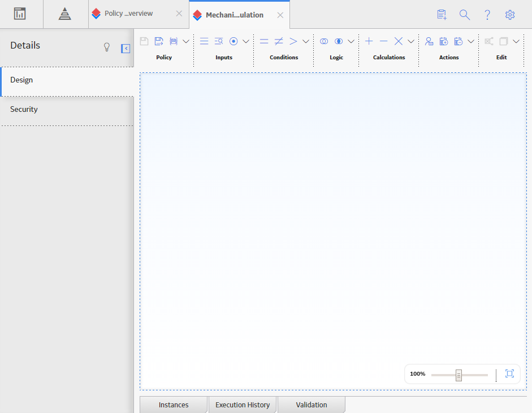Expand the Calculations group dropdown

tap(411, 41)
